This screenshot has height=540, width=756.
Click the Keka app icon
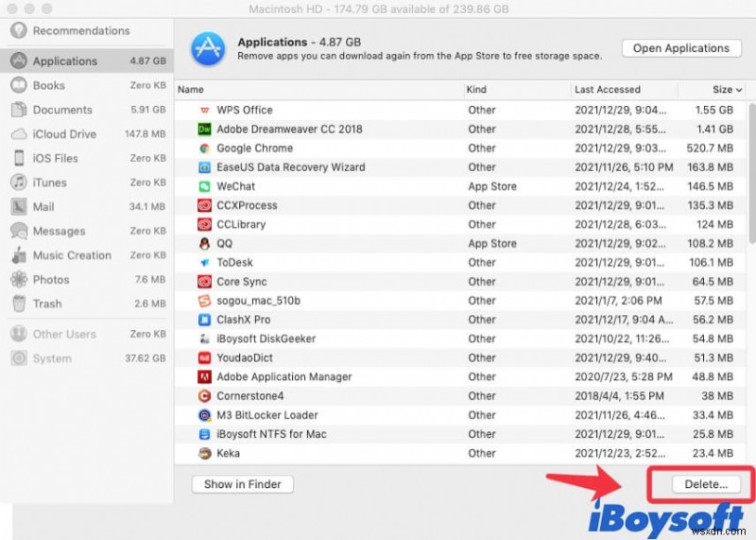click(x=204, y=453)
